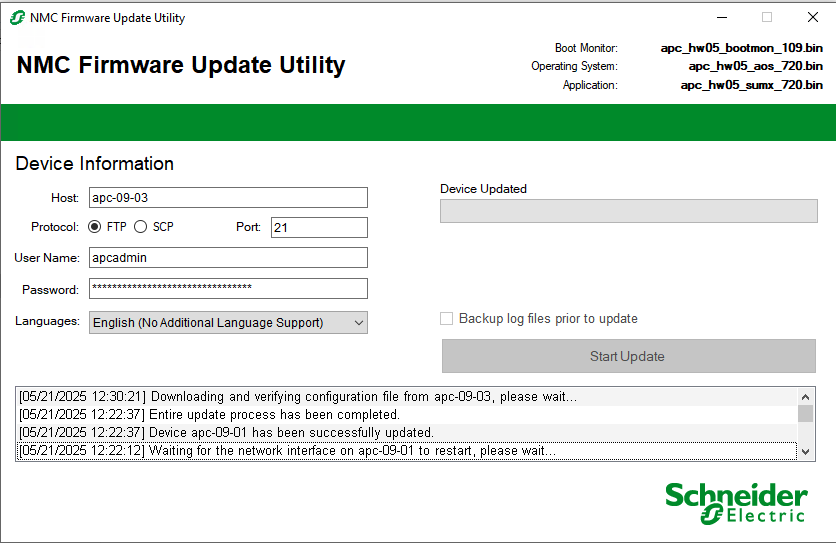
Task: Click the Device Updated progress bar
Action: coord(629,211)
